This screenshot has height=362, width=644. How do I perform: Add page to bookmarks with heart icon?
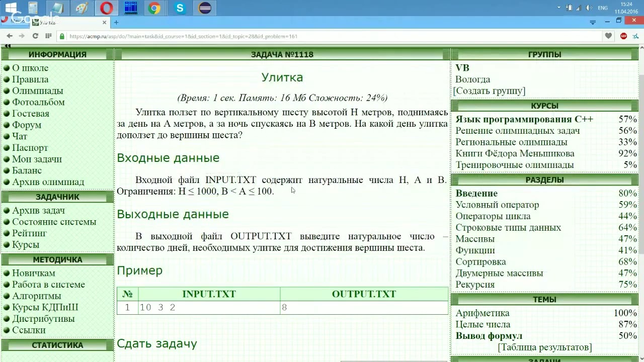(608, 36)
